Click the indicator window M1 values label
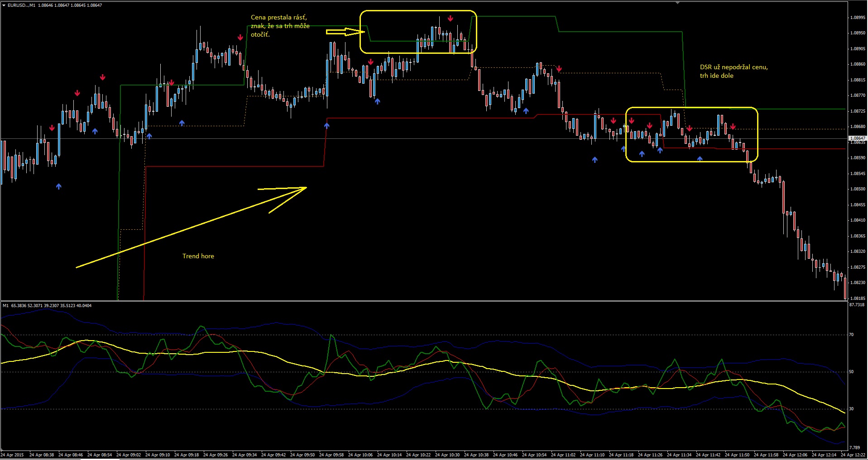 click(47, 306)
